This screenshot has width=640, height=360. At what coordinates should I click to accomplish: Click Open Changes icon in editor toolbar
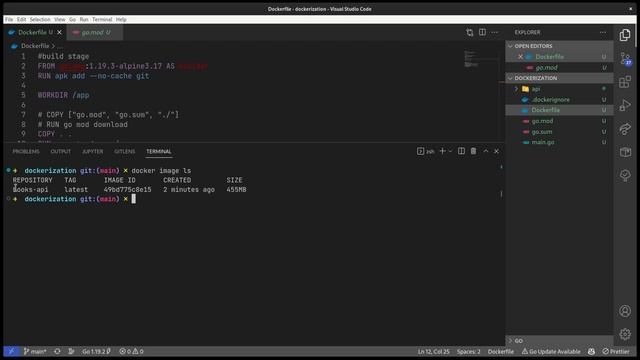469,32
